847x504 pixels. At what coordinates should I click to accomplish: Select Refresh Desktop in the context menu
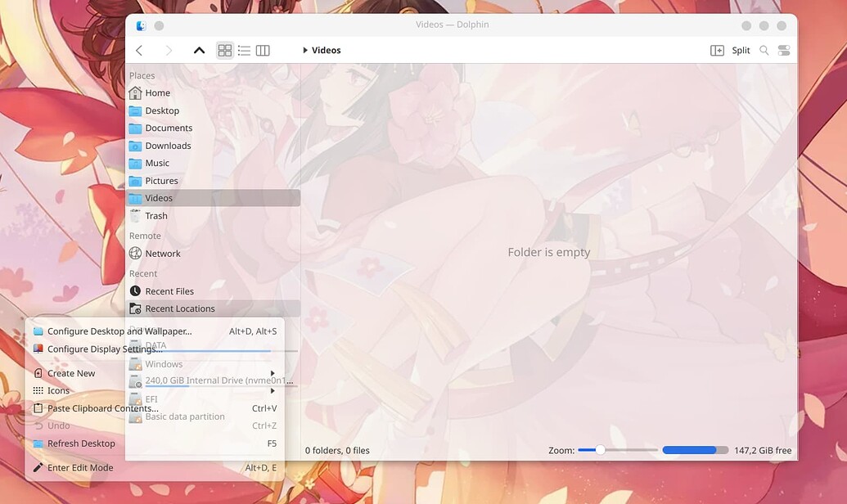(x=82, y=443)
